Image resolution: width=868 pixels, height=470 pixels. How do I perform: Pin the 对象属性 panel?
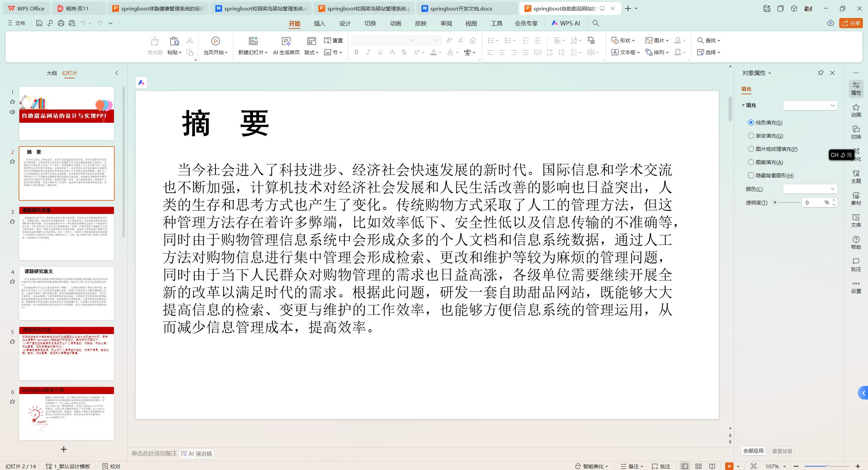pyautogui.click(x=821, y=73)
